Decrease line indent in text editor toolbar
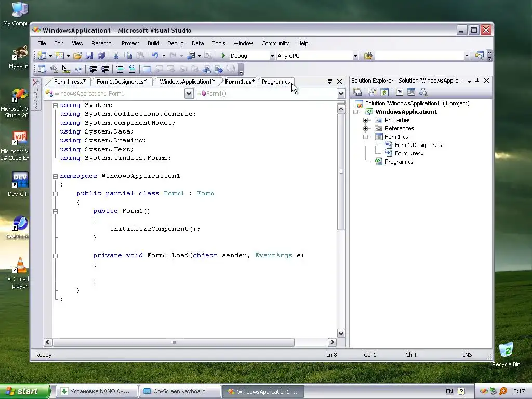 coord(93,69)
